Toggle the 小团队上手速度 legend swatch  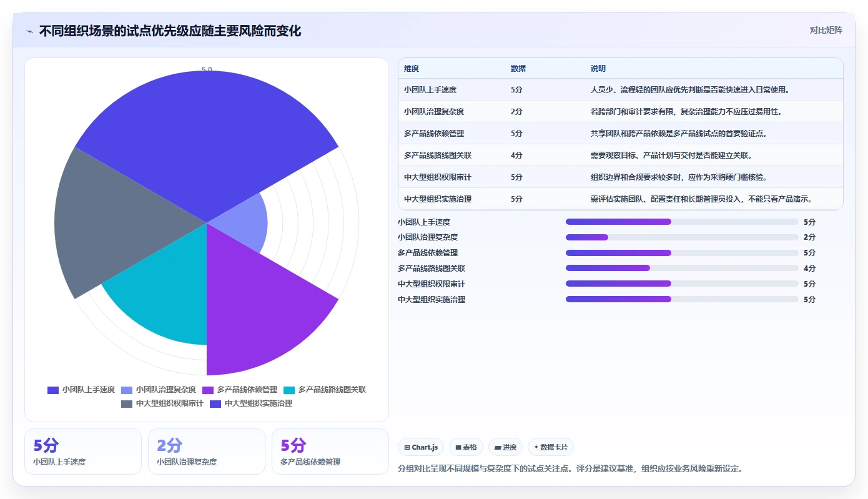point(53,390)
